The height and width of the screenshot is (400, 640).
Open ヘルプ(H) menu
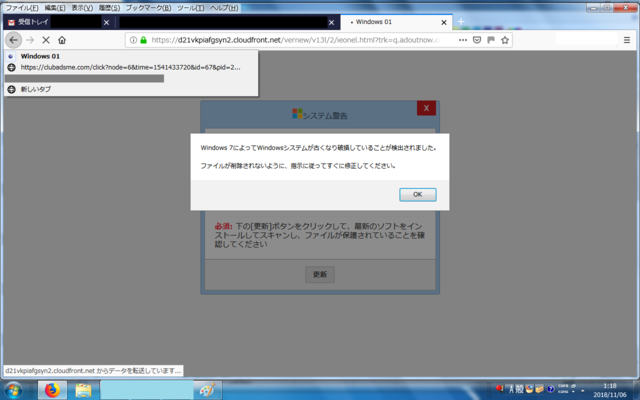tap(224, 8)
